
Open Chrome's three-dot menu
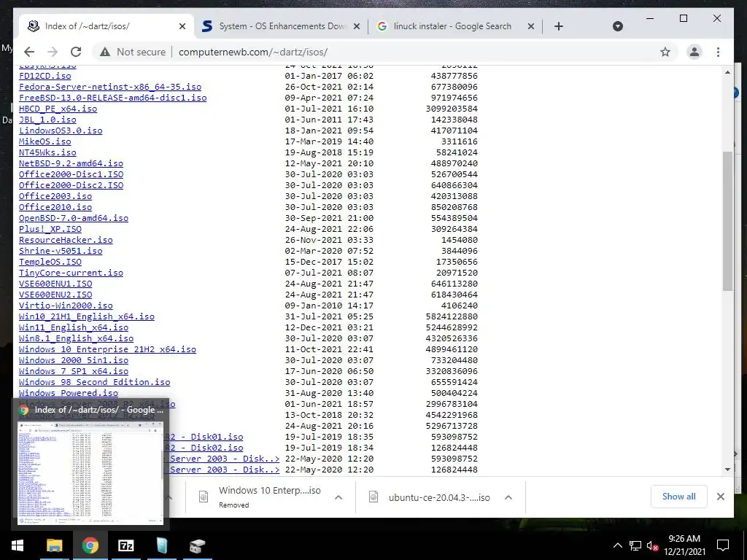(x=718, y=52)
